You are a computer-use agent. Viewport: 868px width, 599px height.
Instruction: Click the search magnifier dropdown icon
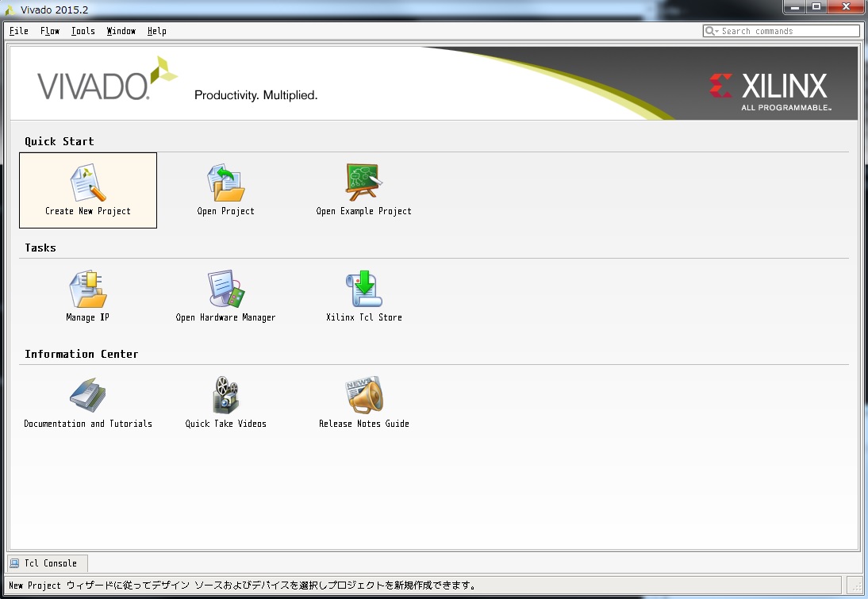712,31
